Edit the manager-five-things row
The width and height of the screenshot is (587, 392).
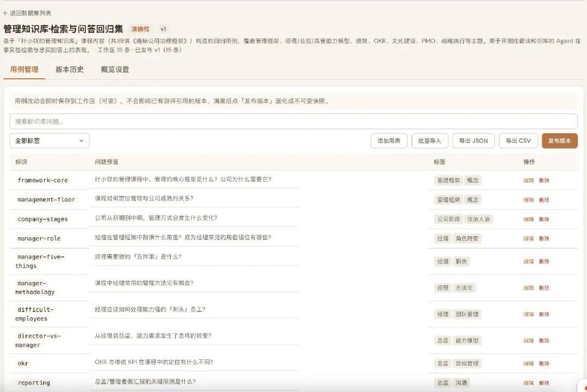pos(529,262)
